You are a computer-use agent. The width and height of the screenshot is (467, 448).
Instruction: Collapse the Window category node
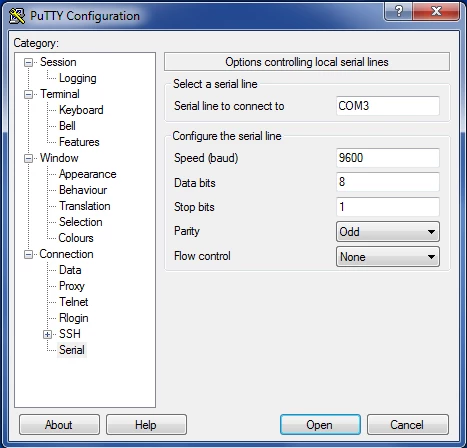click(29, 158)
